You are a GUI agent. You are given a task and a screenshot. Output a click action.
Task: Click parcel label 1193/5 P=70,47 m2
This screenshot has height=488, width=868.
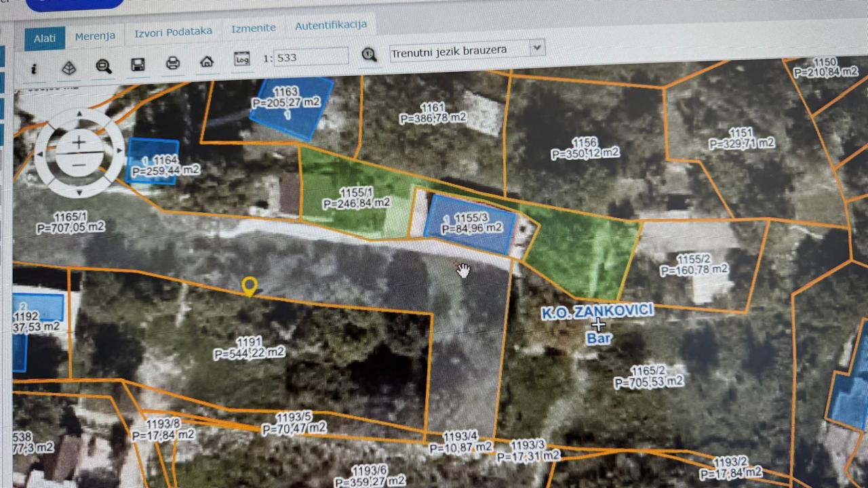pos(294,423)
